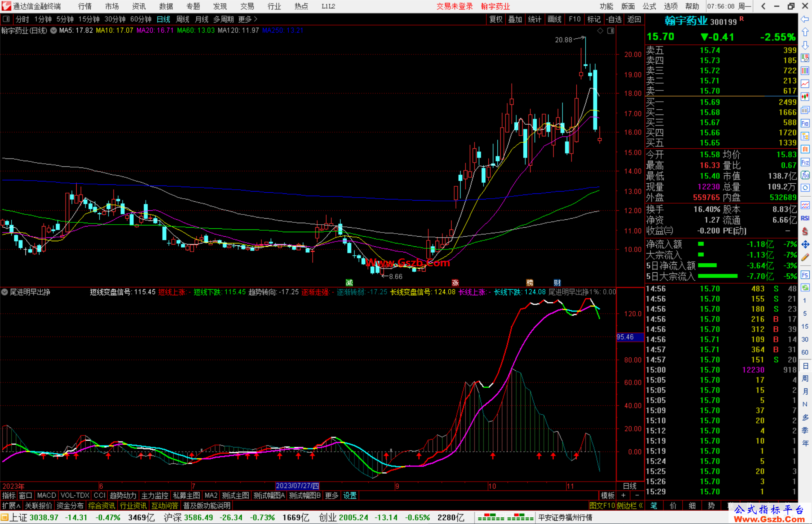This screenshot has width=812, height=524.
Task: Select the 主力监控 indicator tab
Action: pos(155,495)
